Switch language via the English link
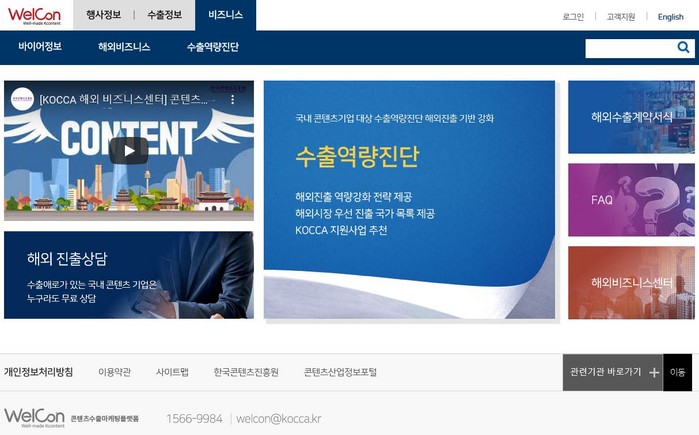The width and height of the screenshot is (699, 435). pos(670,16)
